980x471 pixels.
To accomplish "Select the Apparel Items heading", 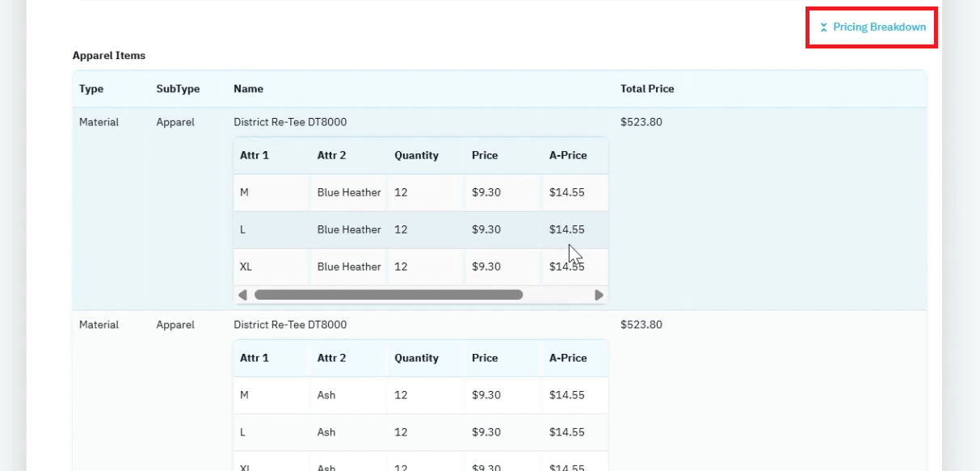I will [x=109, y=56].
